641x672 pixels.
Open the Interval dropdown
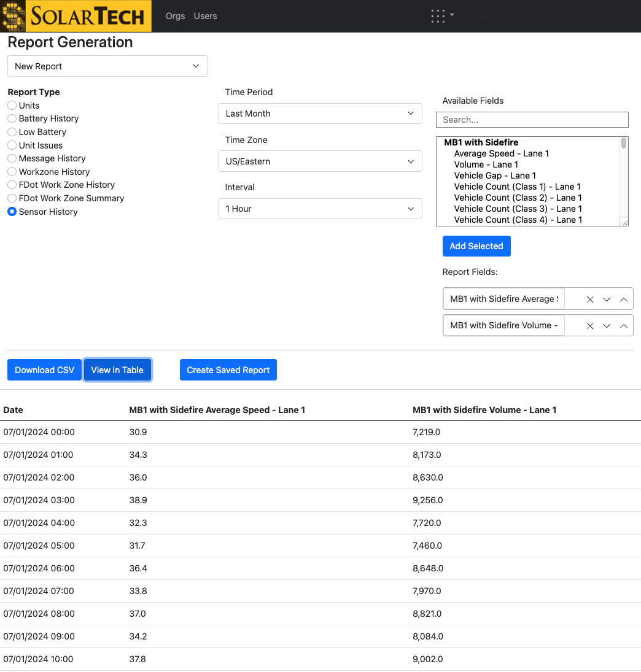(x=320, y=209)
